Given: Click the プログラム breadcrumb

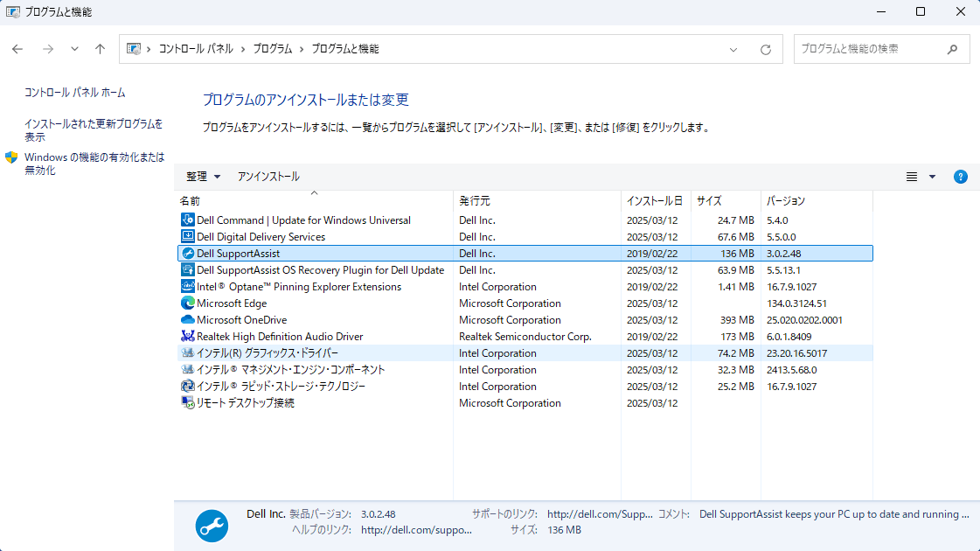Looking at the screenshot, I should click(x=273, y=49).
